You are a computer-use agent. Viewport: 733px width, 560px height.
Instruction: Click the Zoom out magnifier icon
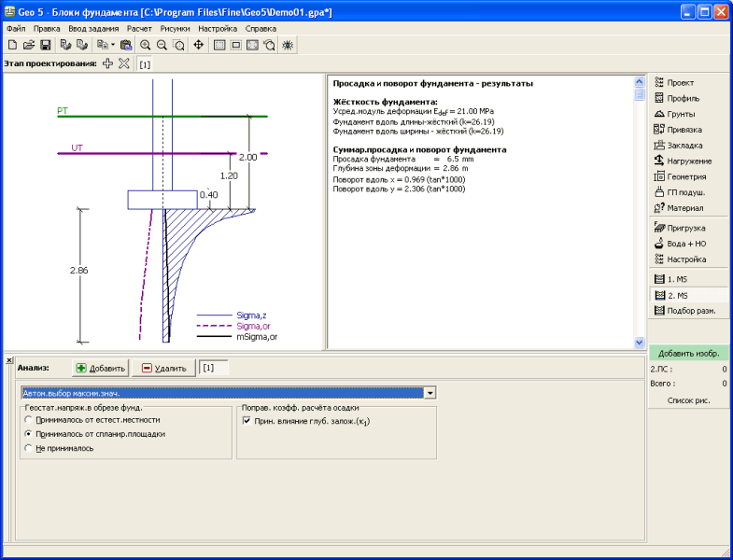click(x=162, y=45)
